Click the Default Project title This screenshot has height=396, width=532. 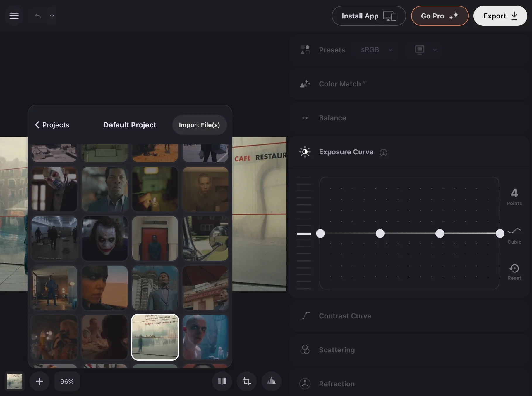130,125
